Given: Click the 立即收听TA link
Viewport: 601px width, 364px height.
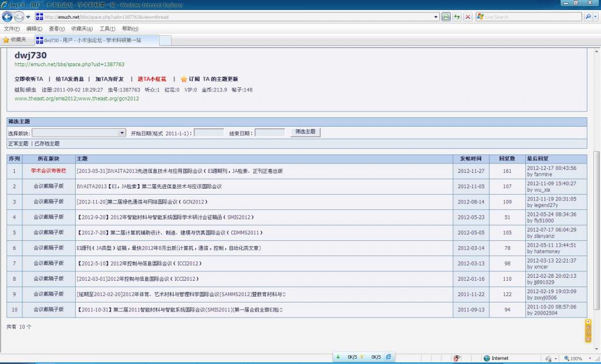Looking at the screenshot, I should (29, 79).
